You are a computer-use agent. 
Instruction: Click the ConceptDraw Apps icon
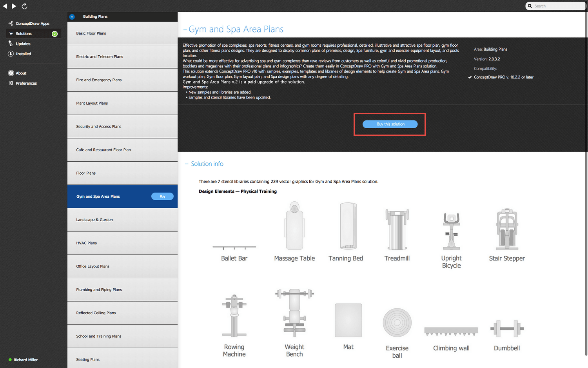point(11,24)
